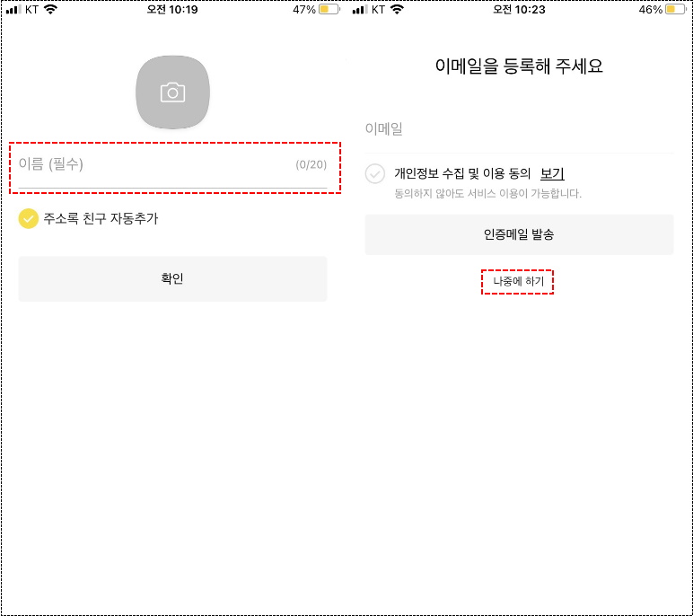Viewport: 693px width, 616px height.
Task: Check 개인정보 수집 및 이용 동의 checkbox
Action: 375,174
